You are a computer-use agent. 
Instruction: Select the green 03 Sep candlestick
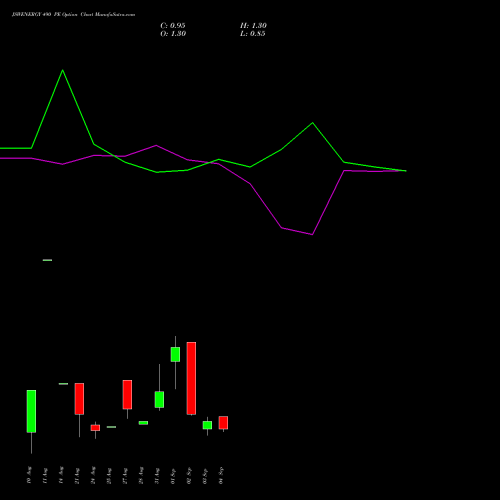coord(207,425)
